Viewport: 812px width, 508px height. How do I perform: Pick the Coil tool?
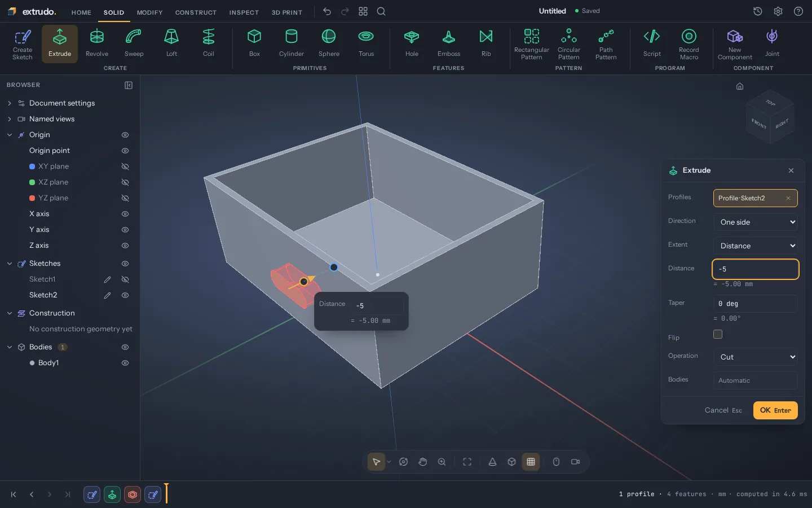tap(209, 43)
